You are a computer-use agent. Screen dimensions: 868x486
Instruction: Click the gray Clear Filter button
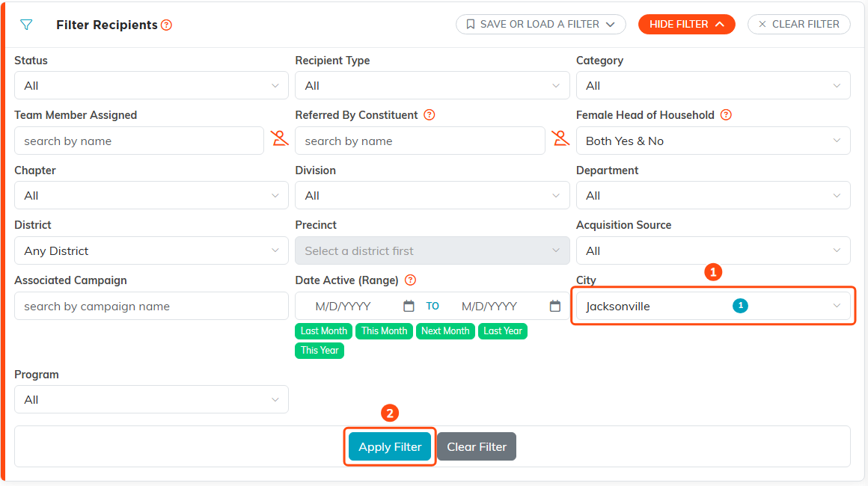[x=477, y=446]
